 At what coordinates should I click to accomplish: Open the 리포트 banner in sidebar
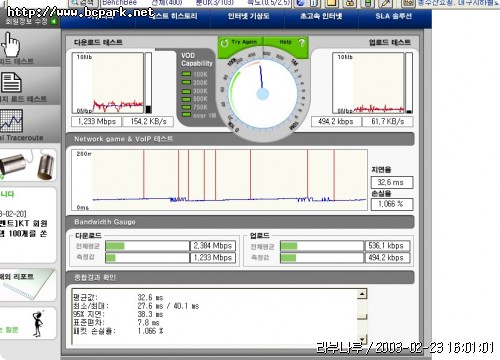pos(27,285)
